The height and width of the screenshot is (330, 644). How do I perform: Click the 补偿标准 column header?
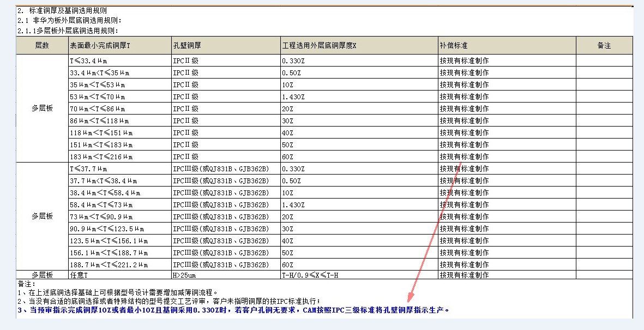pos(507,46)
